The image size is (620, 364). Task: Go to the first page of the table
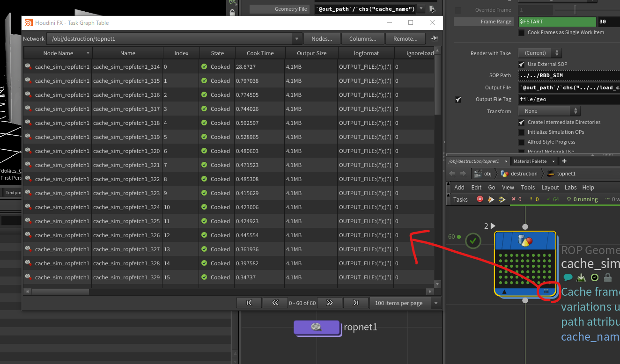coord(249,303)
